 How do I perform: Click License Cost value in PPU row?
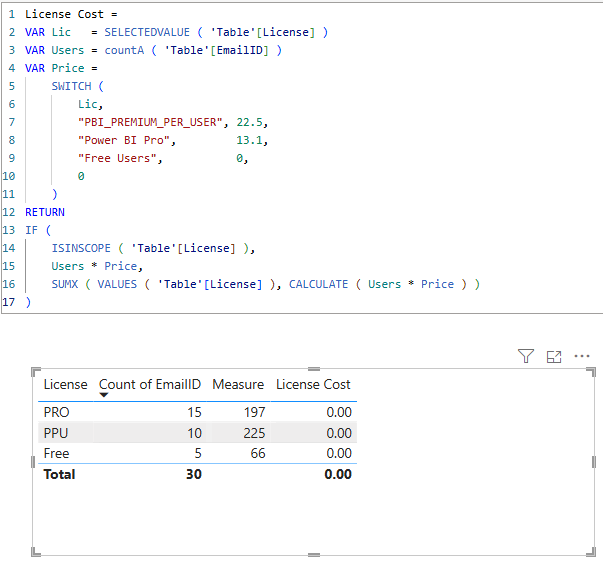(339, 433)
